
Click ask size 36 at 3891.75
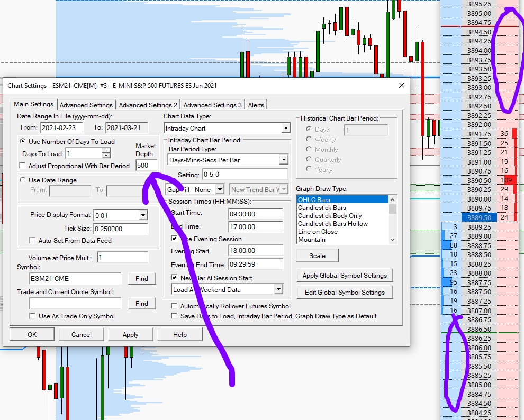pos(507,134)
